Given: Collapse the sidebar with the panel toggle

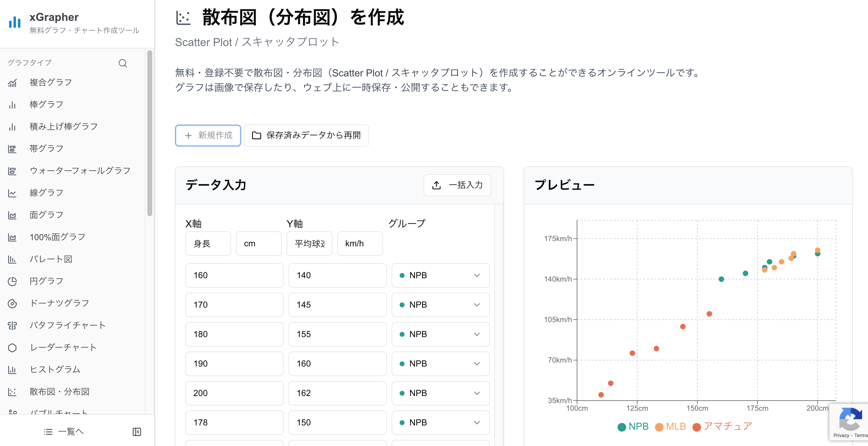Looking at the screenshot, I should (x=137, y=432).
